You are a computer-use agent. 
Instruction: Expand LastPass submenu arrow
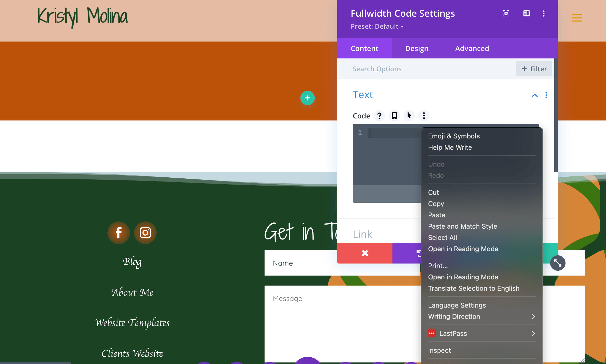click(533, 333)
